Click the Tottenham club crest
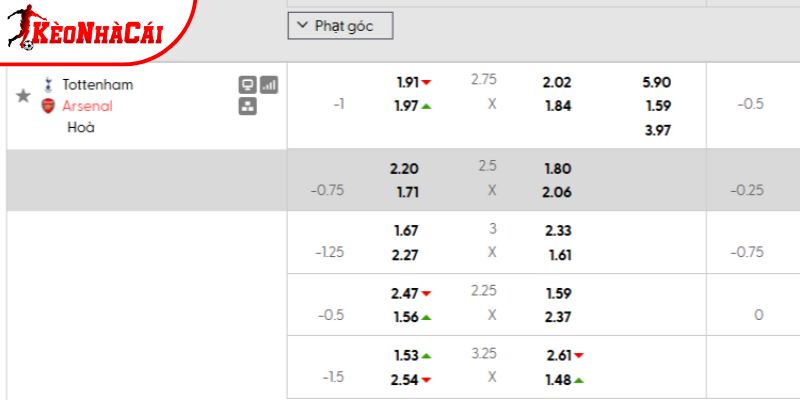Viewport: 800px width, 400px height. click(47, 85)
